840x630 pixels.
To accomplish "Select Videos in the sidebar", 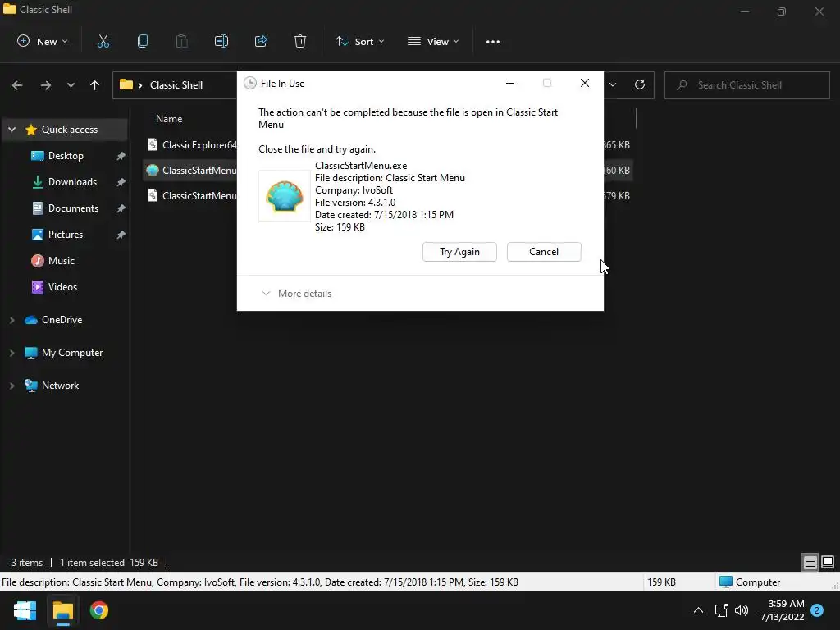I will (62, 287).
